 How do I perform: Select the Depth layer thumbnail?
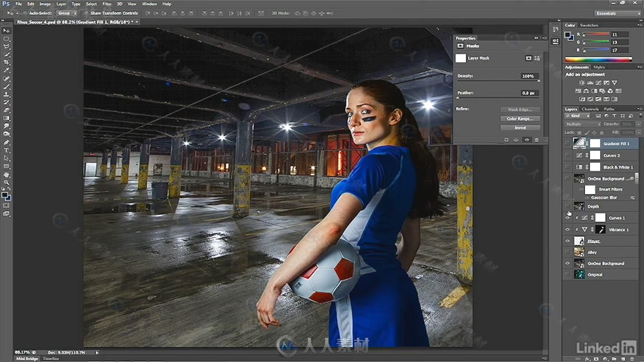[579, 206]
